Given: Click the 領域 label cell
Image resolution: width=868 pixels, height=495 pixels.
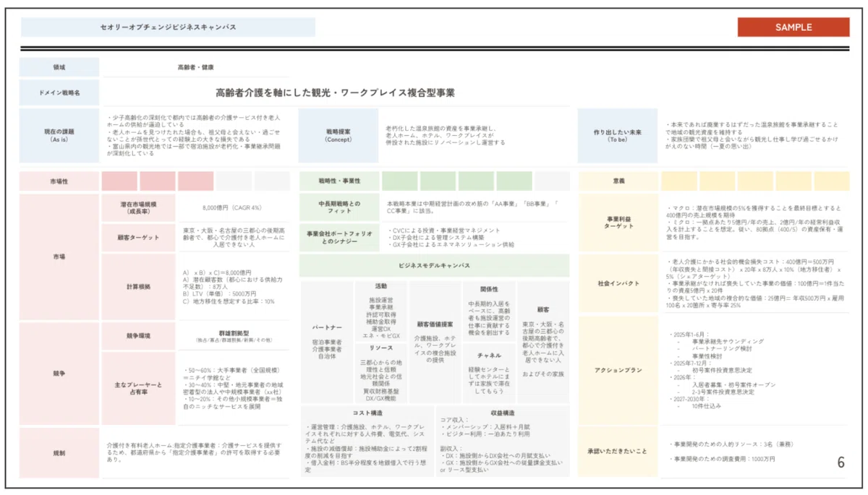Looking at the screenshot, I should coord(59,67).
